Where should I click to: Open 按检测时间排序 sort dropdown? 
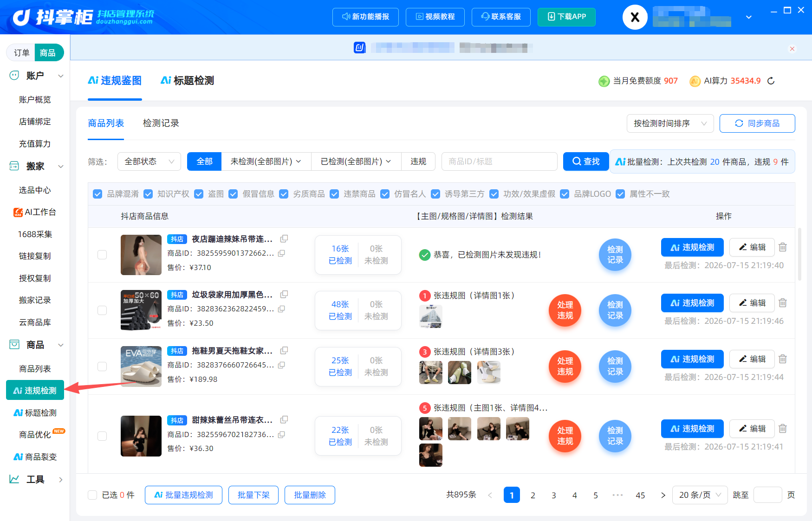pos(670,123)
